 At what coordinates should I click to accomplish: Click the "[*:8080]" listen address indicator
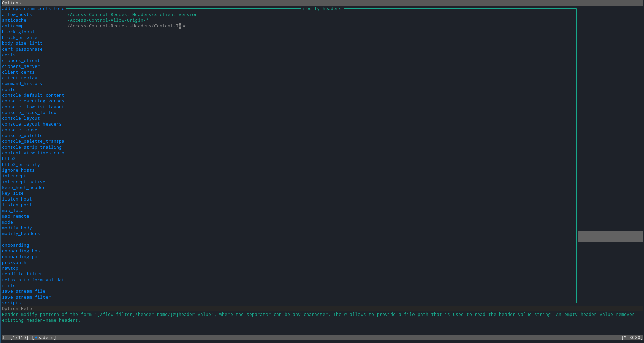[632, 337]
